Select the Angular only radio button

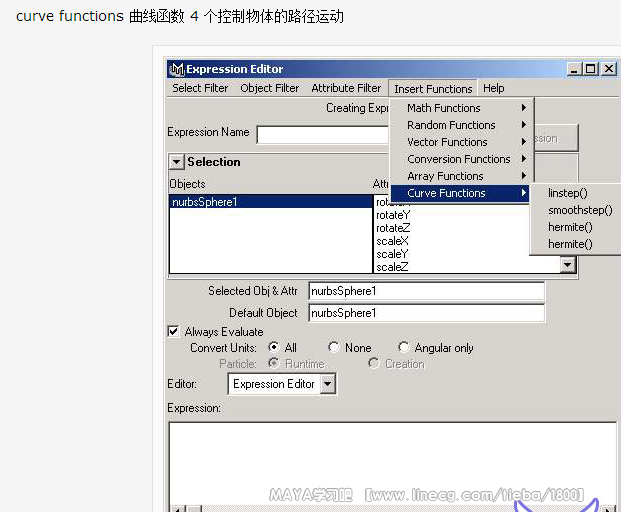point(404,347)
